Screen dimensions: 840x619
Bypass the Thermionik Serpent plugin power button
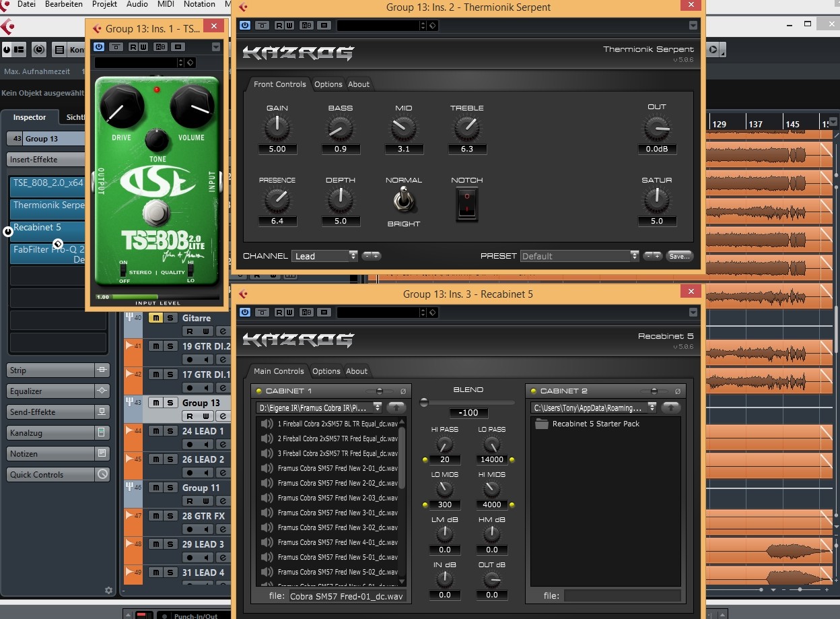tap(244, 26)
